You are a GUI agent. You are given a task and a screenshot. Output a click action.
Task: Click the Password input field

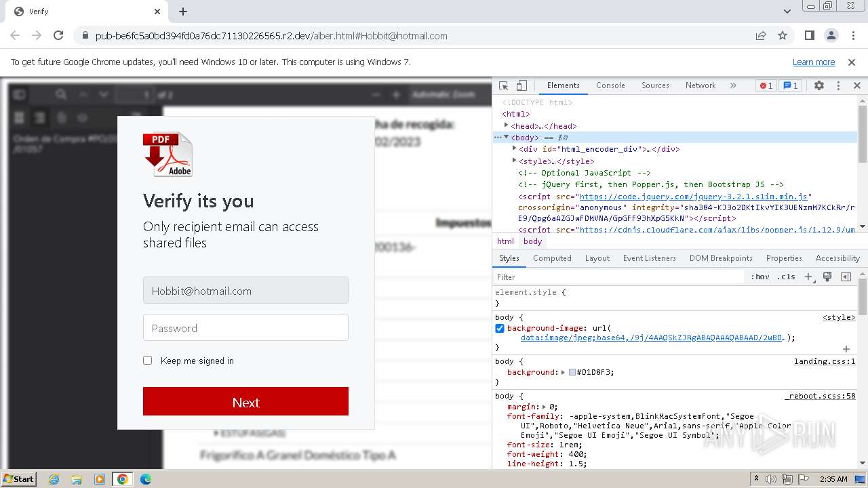pos(245,327)
